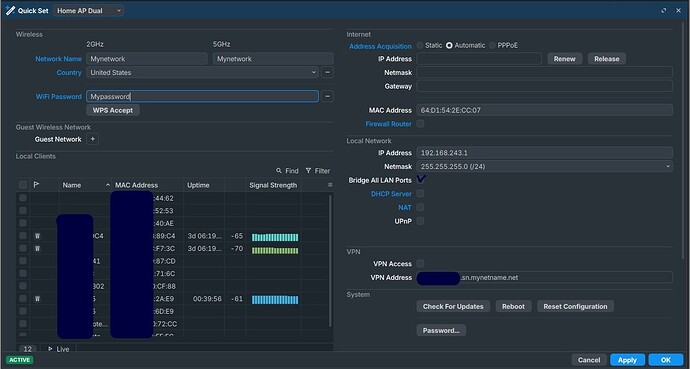Click the Apply button
This screenshot has height=369, width=690.
pos(627,360)
